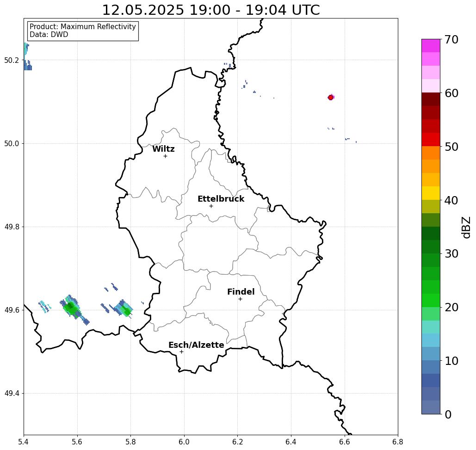Click the latitude tick label '49.6'
The image size is (476, 450).
click(x=11, y=310)
